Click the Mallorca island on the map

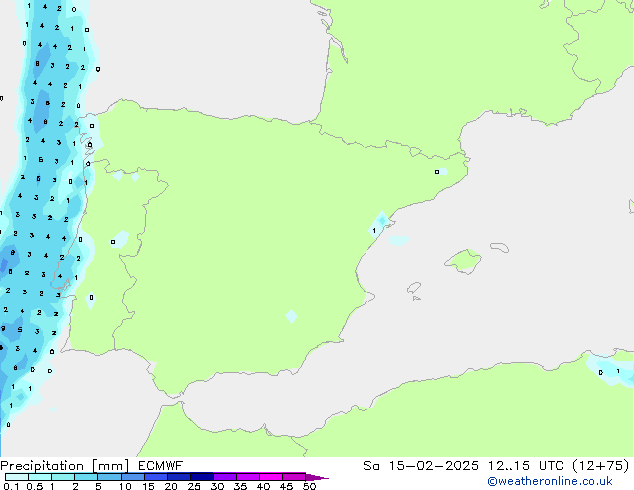(464, 261)
